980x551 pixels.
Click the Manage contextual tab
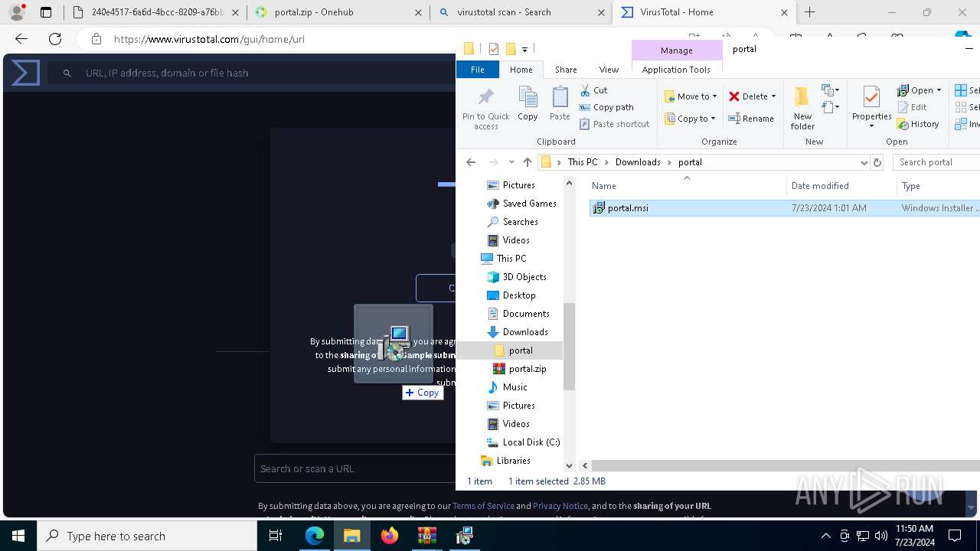click(676, 51)
